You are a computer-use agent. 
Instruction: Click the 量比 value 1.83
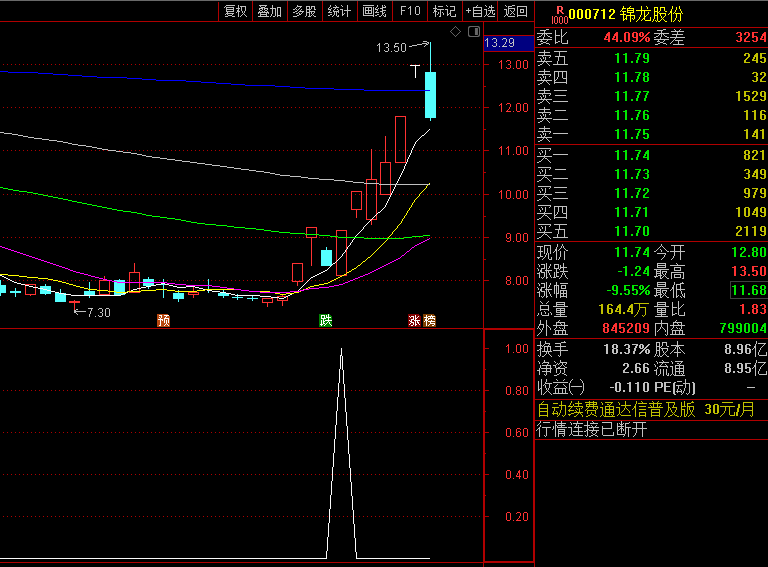[x=753, y=310]
